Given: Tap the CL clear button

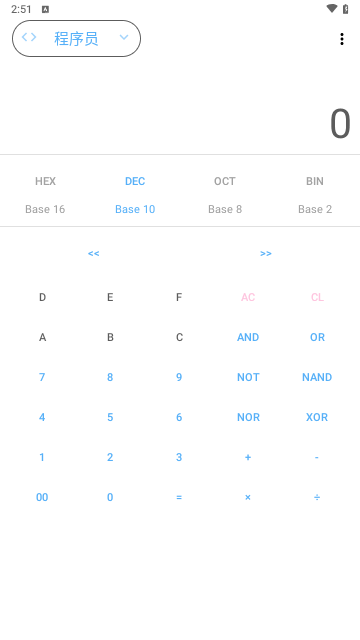Looking at the screenshot, I should point(317,297).
